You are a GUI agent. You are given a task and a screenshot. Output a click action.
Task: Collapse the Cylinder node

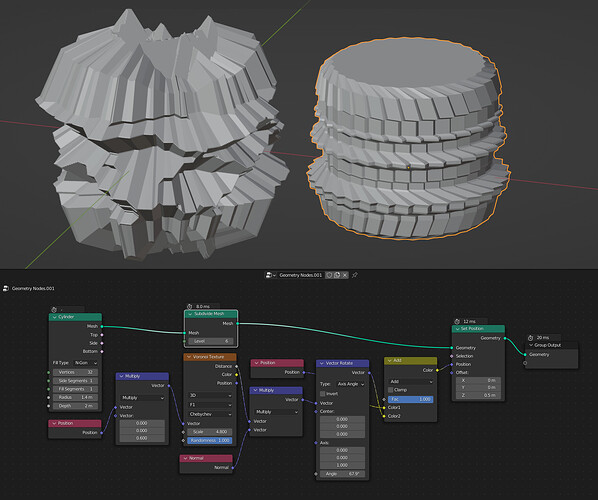[55, 317]
